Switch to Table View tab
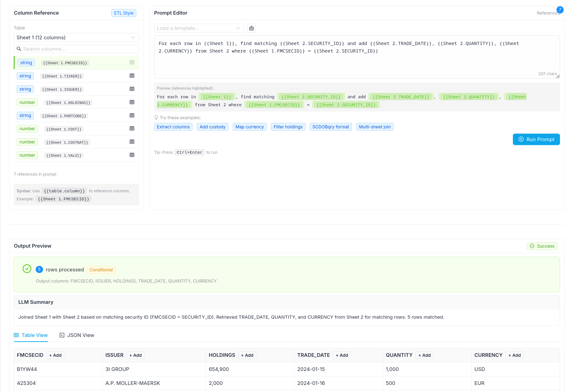Viewport: 573px width, 392px height. coord(31,335)
